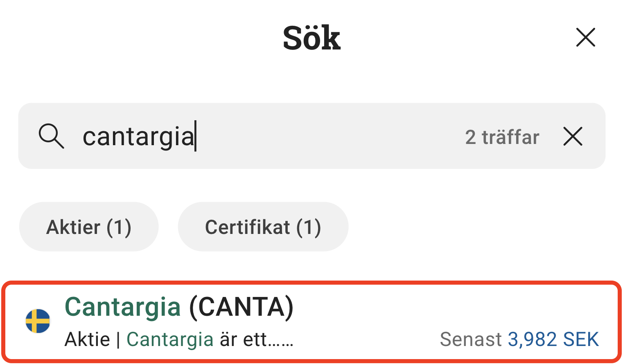Viewport: 623px width, 364px height.
Task: Open the Cantargia (CANTA) stock result
Action: pos(311,321)
